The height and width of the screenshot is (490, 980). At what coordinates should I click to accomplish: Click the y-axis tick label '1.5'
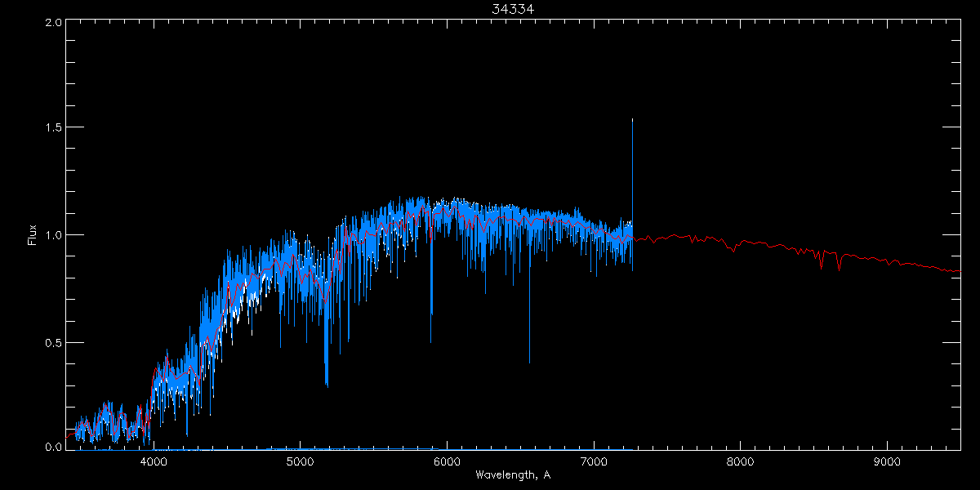coord(53,128)
